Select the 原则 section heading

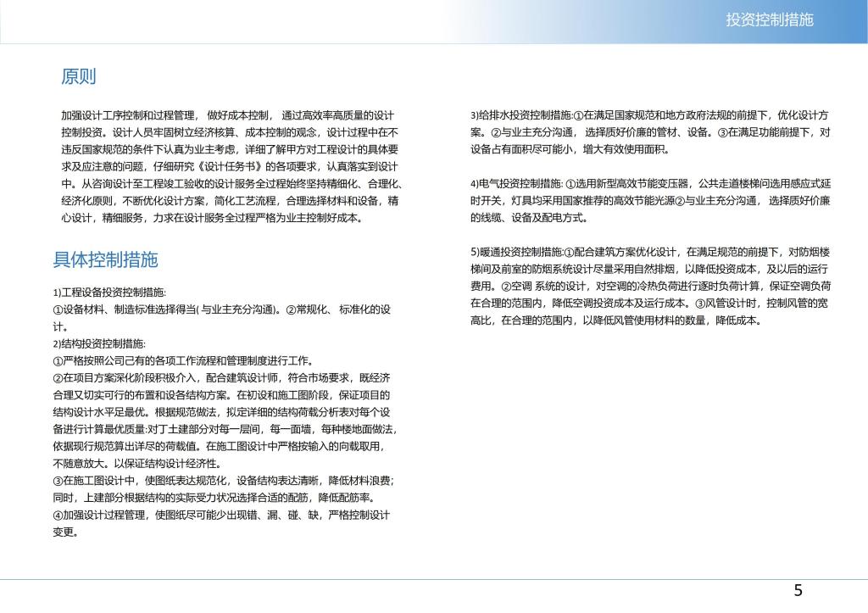click(x=79, y=77)
